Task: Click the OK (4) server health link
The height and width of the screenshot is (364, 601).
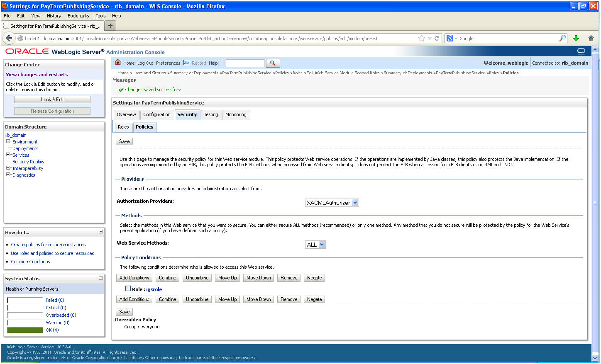Action: tap(52, 330)
